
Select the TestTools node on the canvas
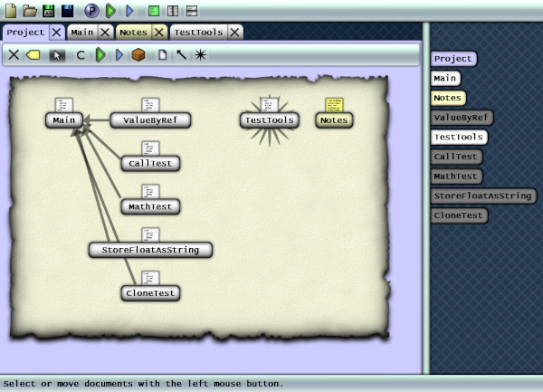[x=270, y=120]
